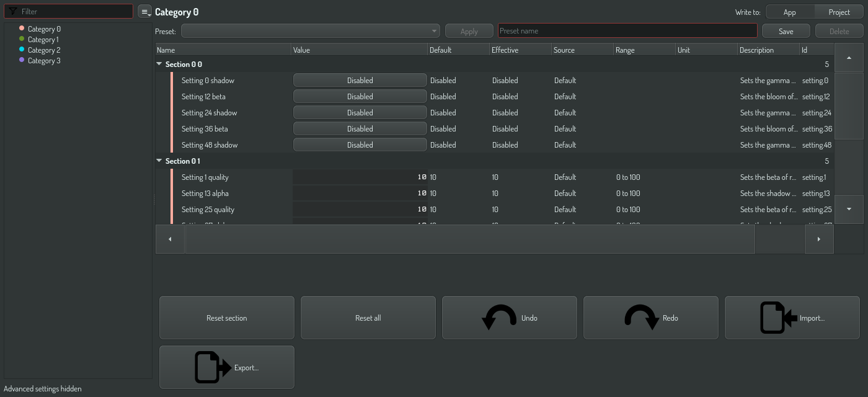868x397 pixels.
Task: Click the Undo arrow icon
Action: tap(499, 318)
